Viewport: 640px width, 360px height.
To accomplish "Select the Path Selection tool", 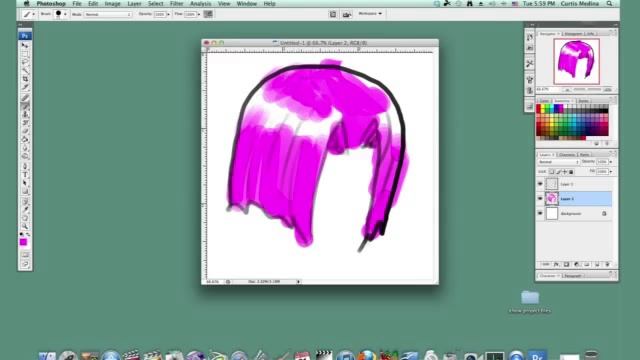I will [25, 183].
